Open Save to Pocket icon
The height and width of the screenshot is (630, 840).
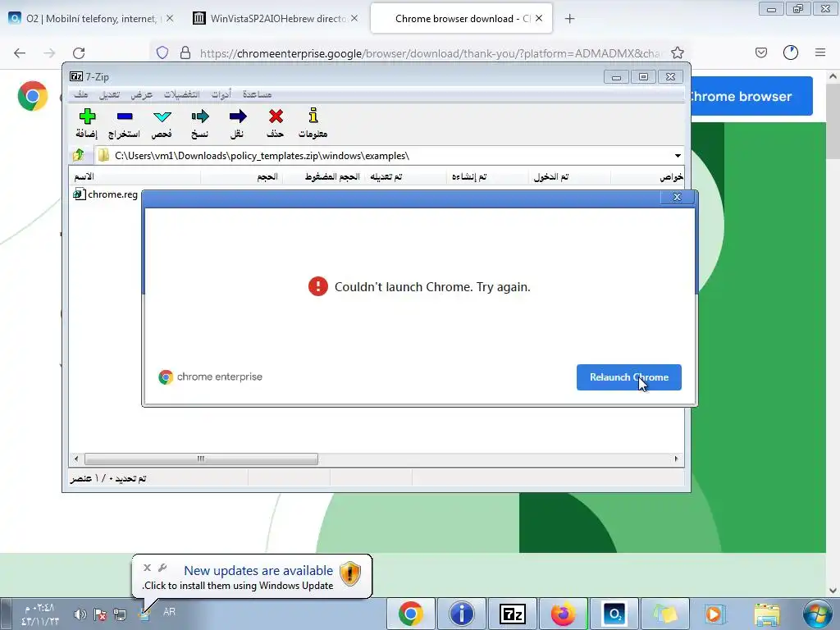(x=760, y=52)
